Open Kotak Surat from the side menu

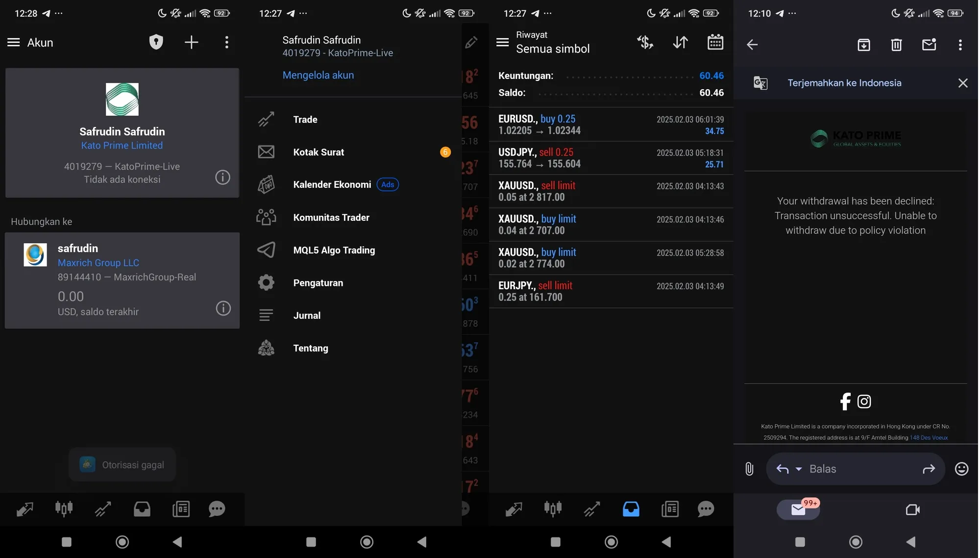353,152
